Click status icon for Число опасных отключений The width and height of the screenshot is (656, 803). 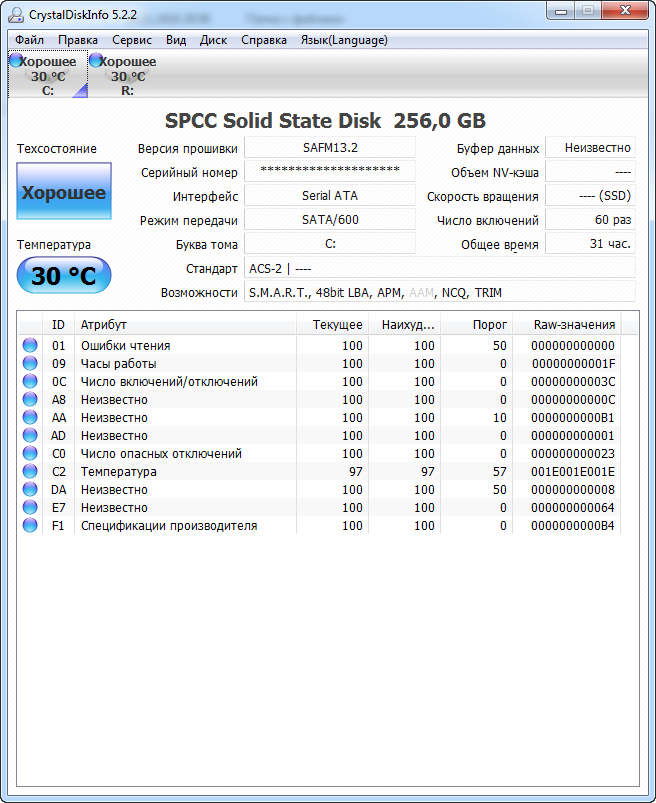tap(30, 454)
